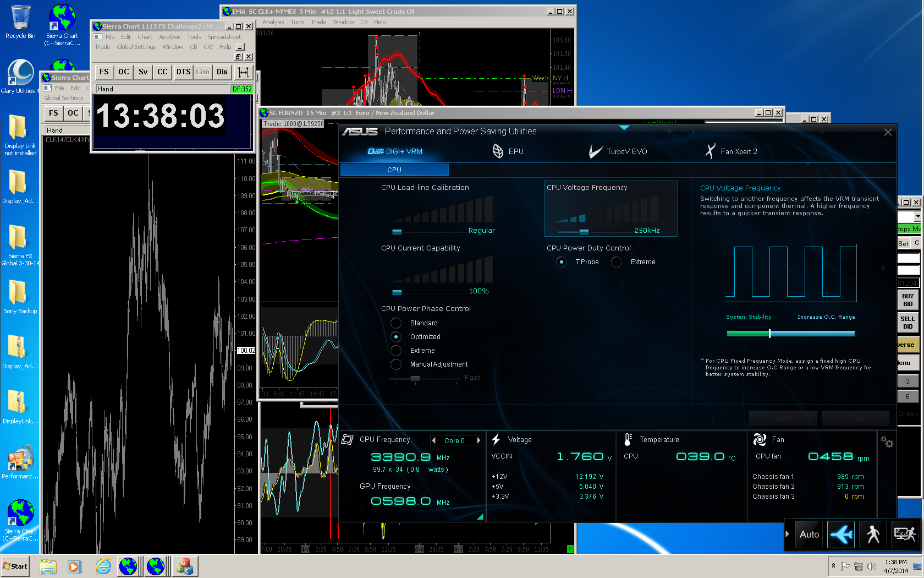Click the CPU Voltage Frequency slider handle

tap(584, 232)
